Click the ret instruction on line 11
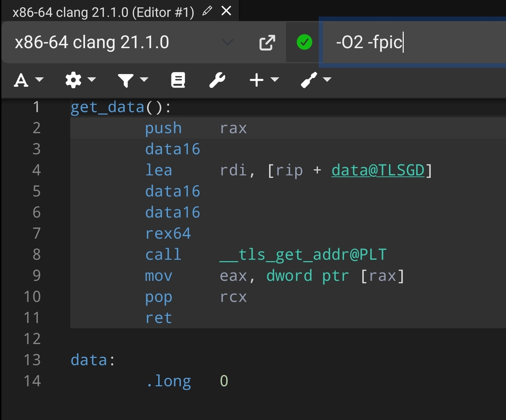The width and height of the screenshot is (506, 420). [x=158, y=318]
